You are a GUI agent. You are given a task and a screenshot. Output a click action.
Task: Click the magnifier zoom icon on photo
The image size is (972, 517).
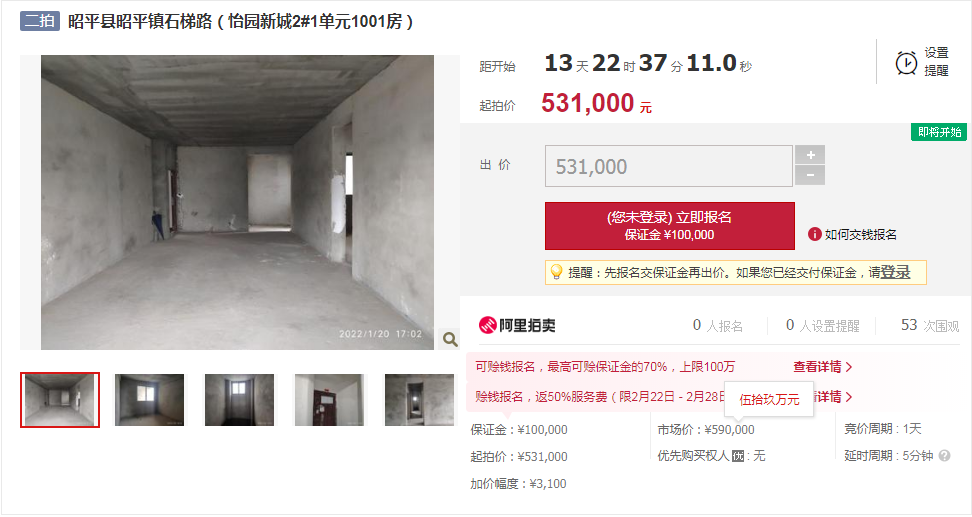click(x=450, y=339)
